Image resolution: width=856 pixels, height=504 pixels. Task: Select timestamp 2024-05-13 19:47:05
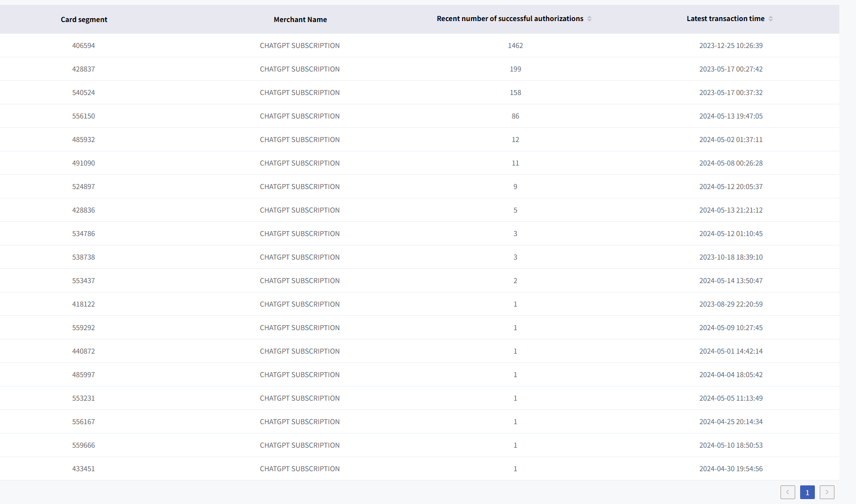coord(731,116)
